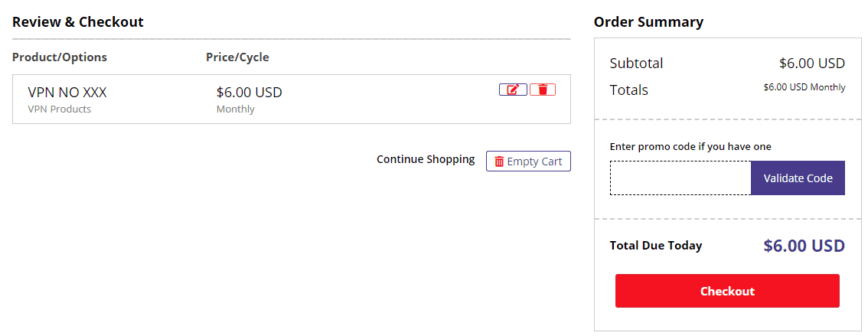868x336 pixels.
Task: Click the Validate Code button
Action: (x=798, y=178)
